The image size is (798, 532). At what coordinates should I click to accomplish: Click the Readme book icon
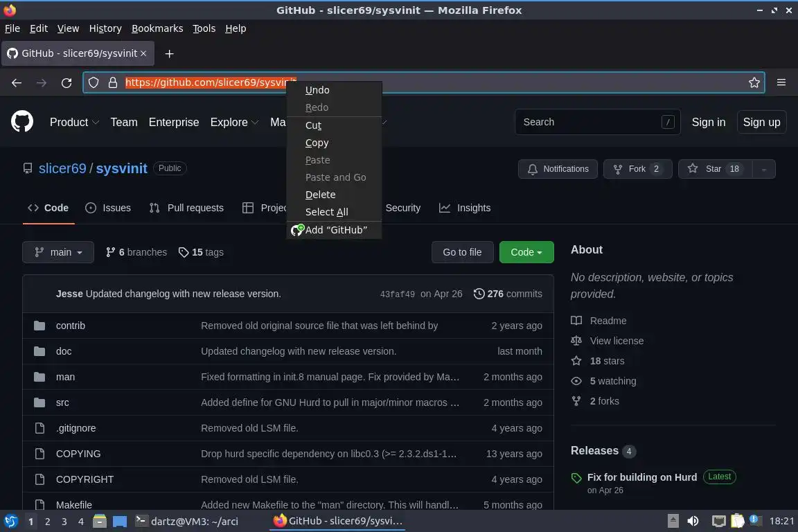click(576, 321)
